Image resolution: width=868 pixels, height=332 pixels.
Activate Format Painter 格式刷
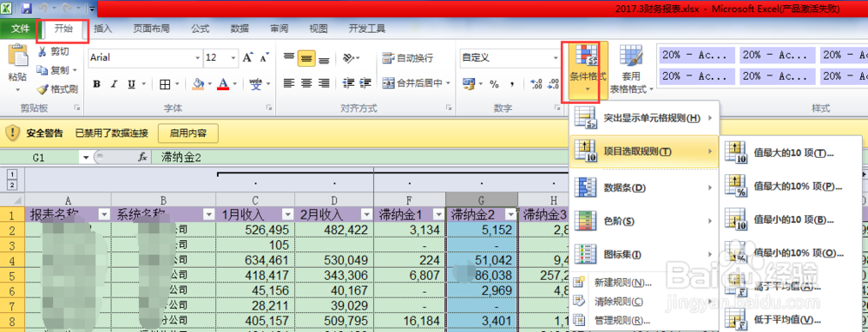[57, 88]
